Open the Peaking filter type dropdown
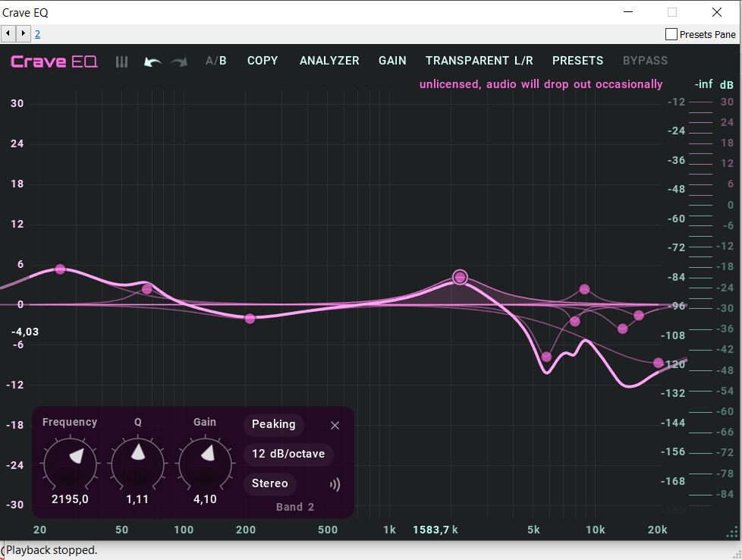 (273, 425)
